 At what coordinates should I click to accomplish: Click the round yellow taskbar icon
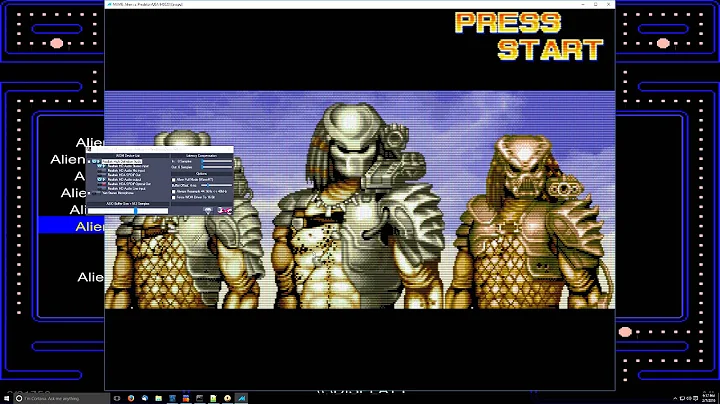click(x=227, y=398)
